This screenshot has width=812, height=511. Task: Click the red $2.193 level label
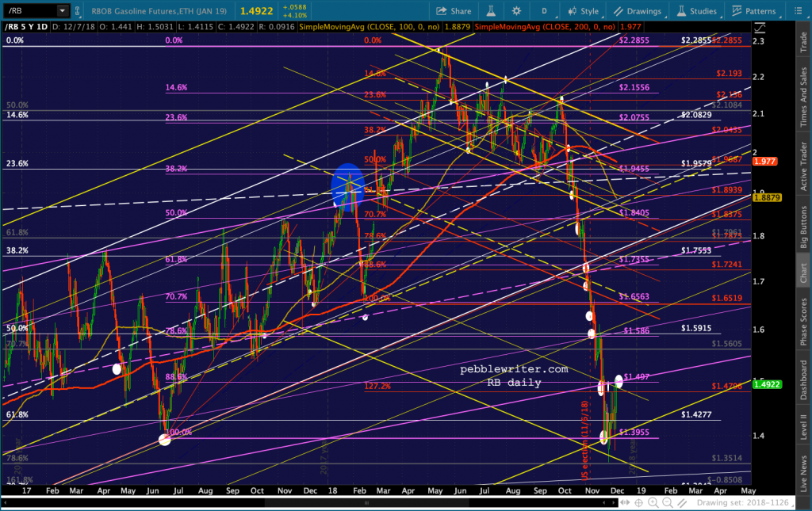[730, 74]
